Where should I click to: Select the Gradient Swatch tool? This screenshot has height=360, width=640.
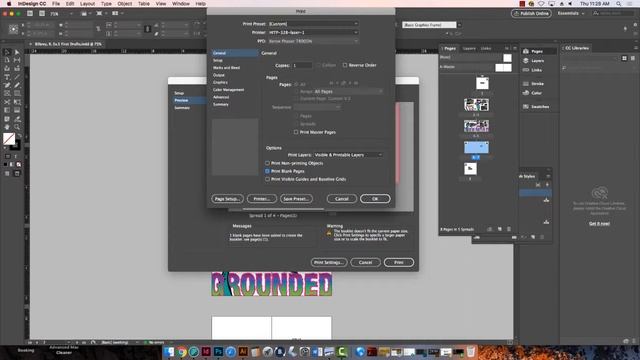7,110
